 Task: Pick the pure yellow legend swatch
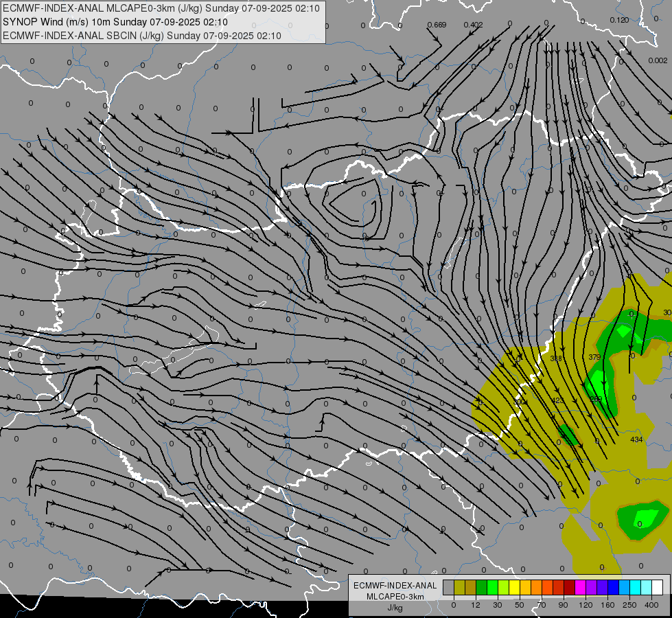[515, 587]
